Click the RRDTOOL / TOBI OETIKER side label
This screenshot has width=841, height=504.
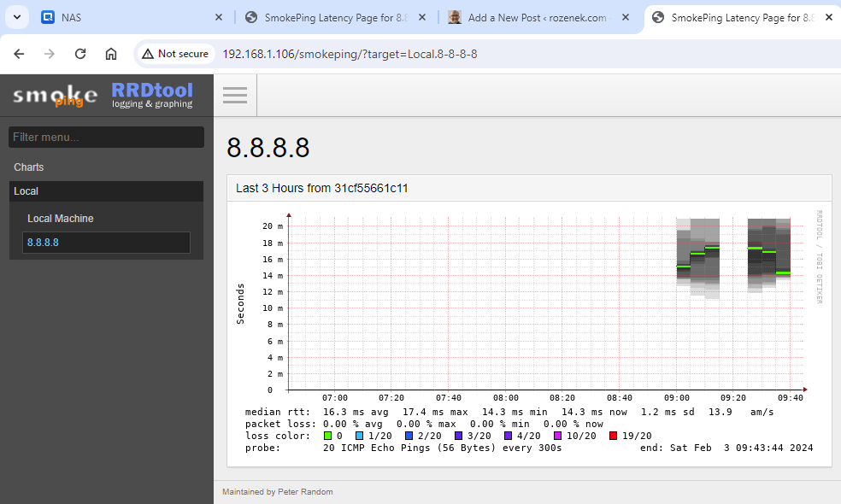tap(819, 257)
